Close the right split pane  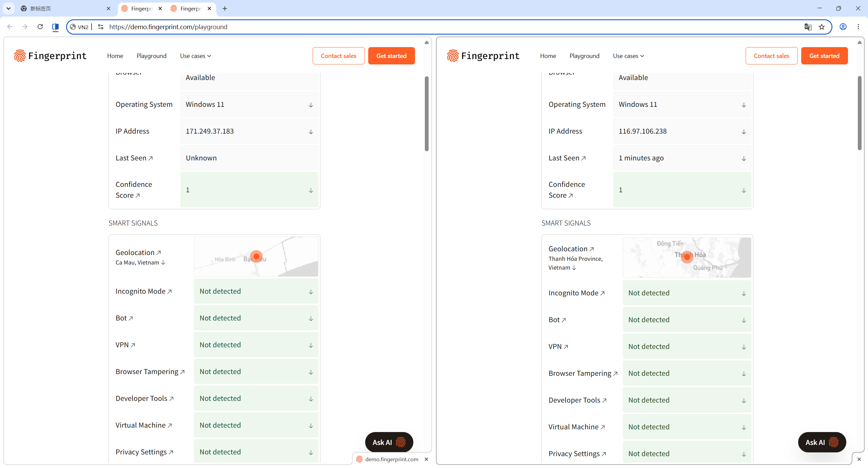[x=859, y=459]
